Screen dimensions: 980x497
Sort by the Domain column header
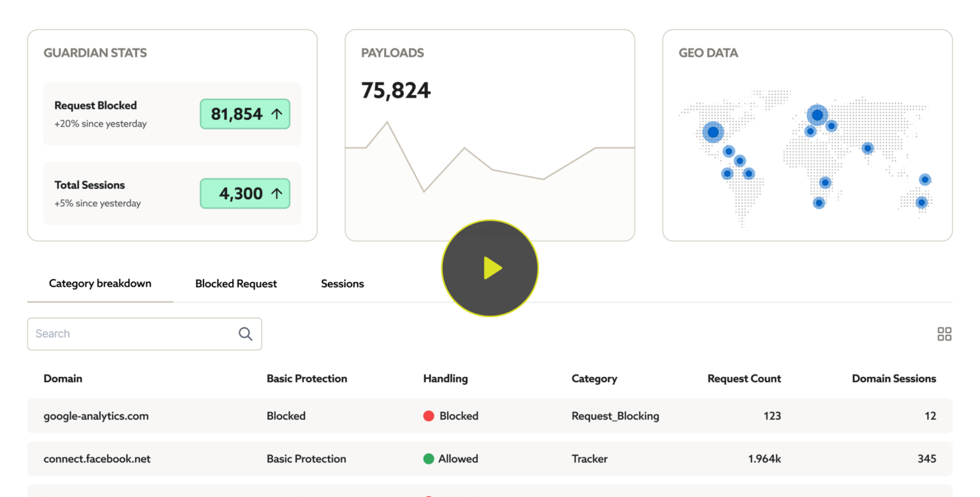[63, 378]
